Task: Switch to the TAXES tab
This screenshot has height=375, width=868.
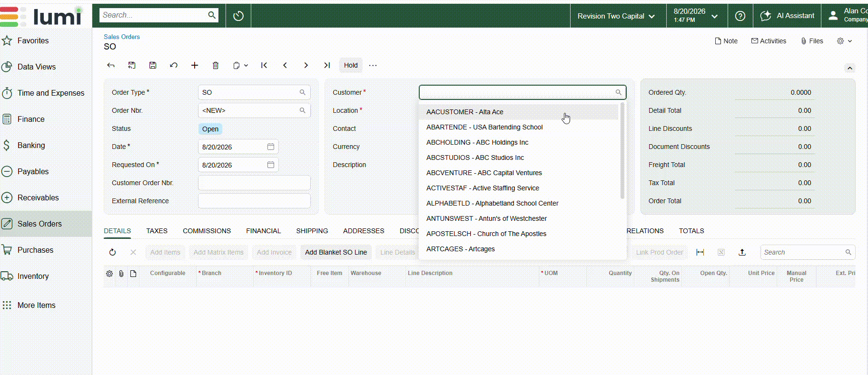Action: pyautogui.click(x=157, y=231)
